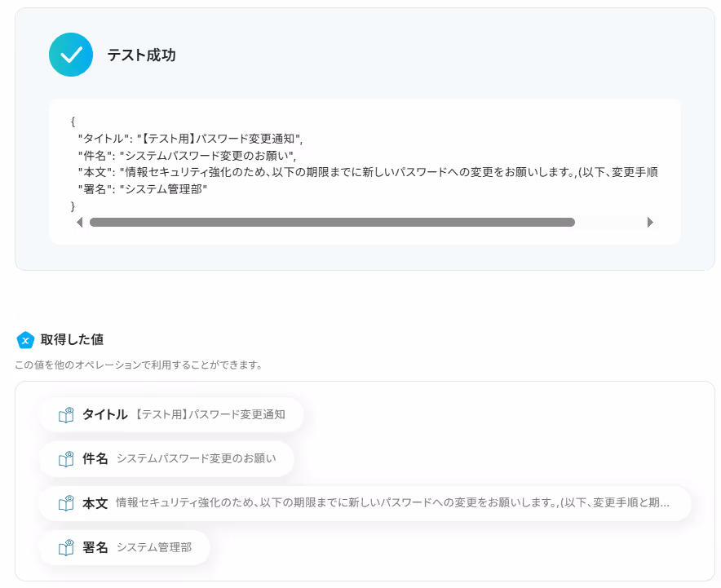Image resolution: width=721 pixels, height=588 pixels.
Task: Select the 【テスト用】パスワード変更通知 value chip text
Action: pyautogui.click(x=210, y=414)
